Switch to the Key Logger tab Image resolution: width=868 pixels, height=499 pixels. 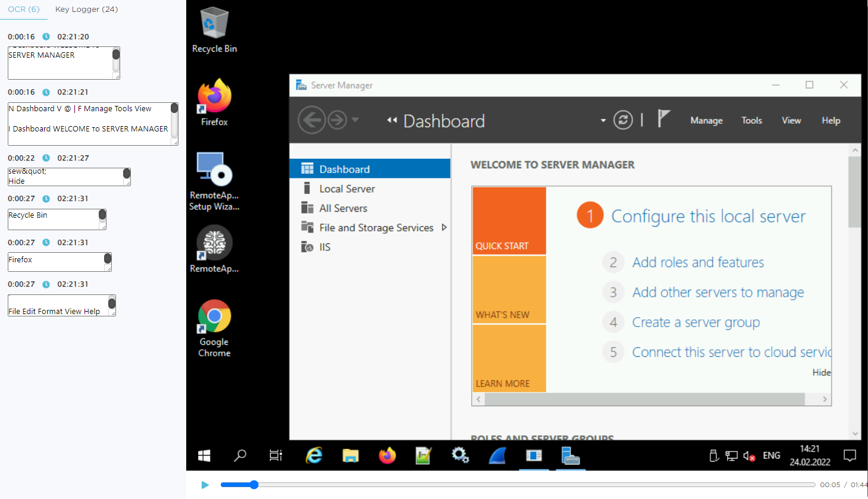pos(86,10)
